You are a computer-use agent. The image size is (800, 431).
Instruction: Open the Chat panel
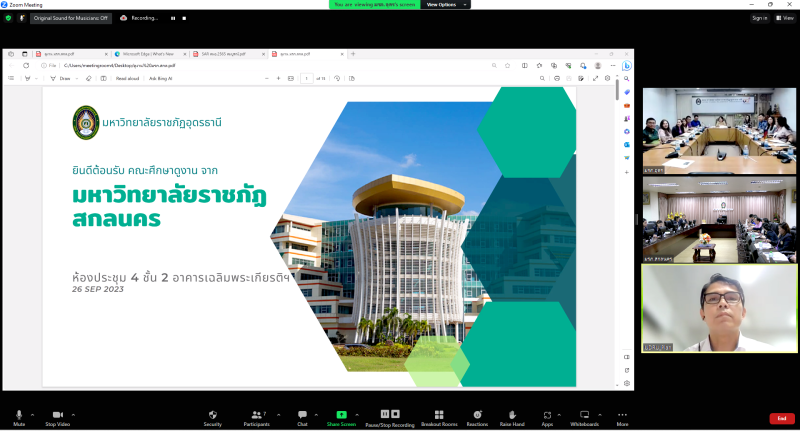point(302,415)
